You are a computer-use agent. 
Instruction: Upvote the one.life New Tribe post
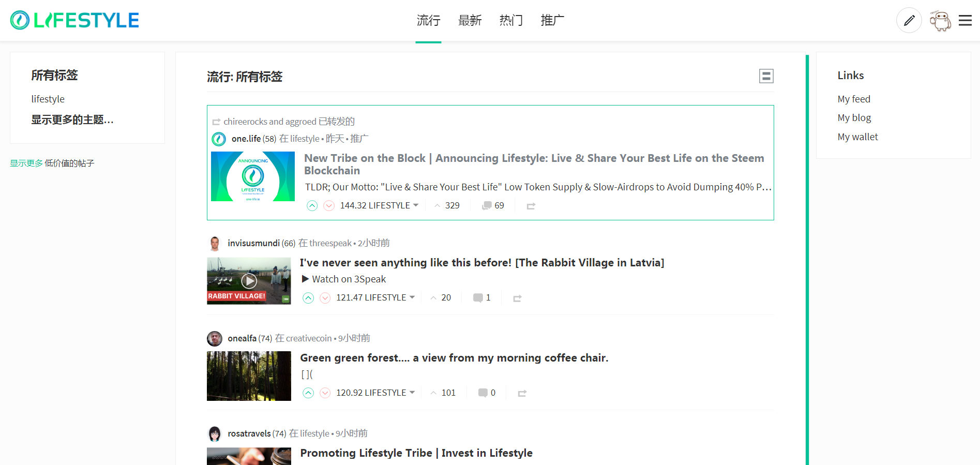pyautogui.click(x=312, y=206)
